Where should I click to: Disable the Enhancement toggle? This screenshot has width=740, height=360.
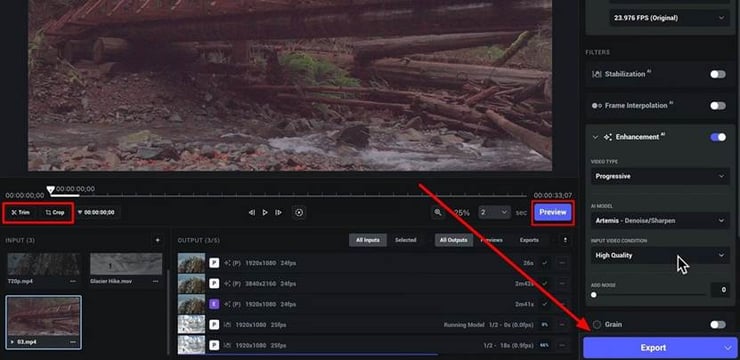[718, 137]
